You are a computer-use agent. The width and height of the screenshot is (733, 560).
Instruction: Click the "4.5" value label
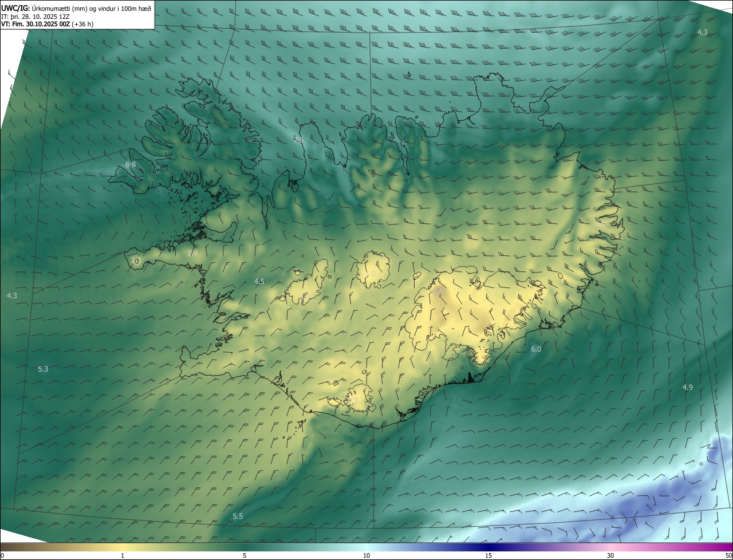click(259, 281)
